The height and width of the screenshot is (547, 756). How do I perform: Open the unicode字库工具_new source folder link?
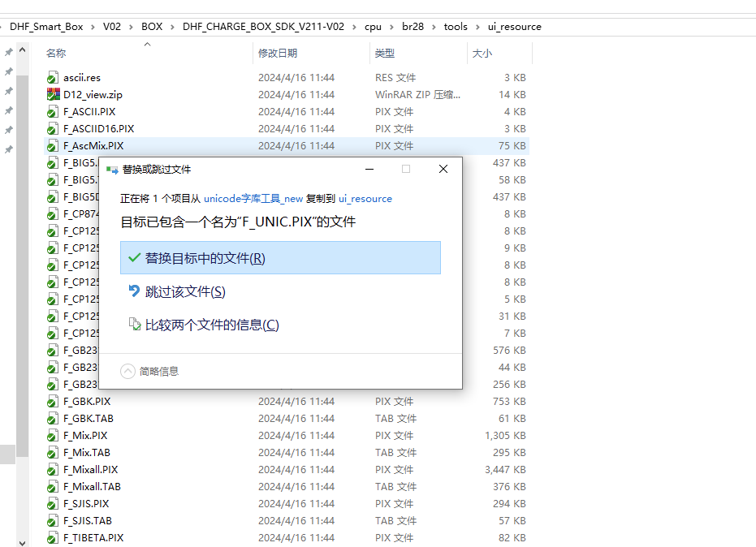coord(253,199)
